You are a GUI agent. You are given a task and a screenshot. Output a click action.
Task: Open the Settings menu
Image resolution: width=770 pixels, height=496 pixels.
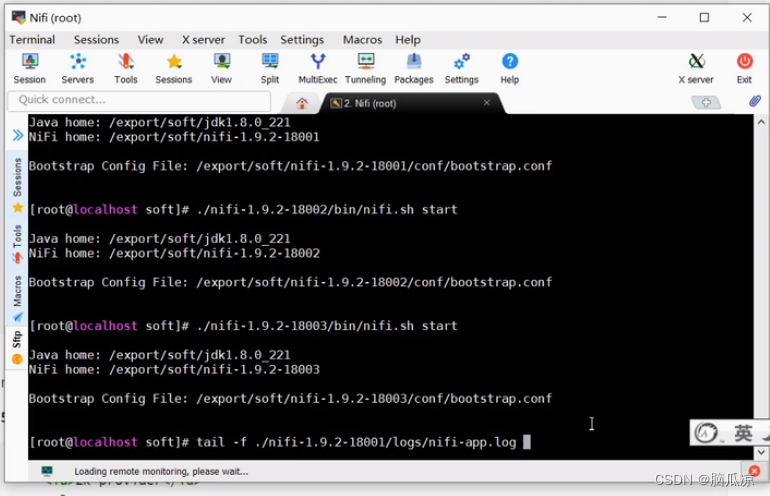pos(302,40)
